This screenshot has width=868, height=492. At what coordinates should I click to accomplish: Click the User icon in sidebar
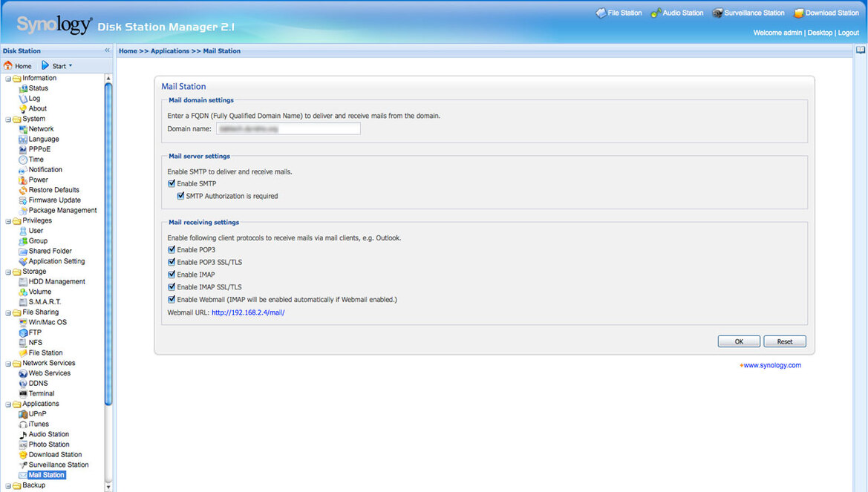pos(23,231)
